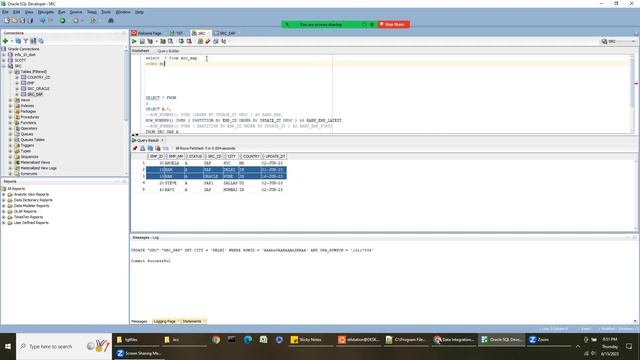
Task: Open Microsoft Edge from the taskbar
Action: (248, 340)
